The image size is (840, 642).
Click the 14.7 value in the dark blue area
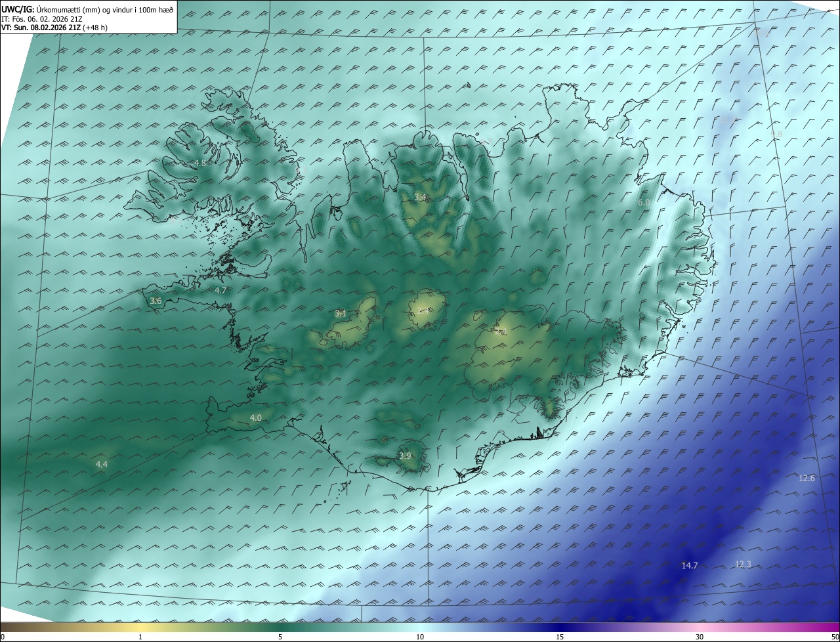coord(690,565)
